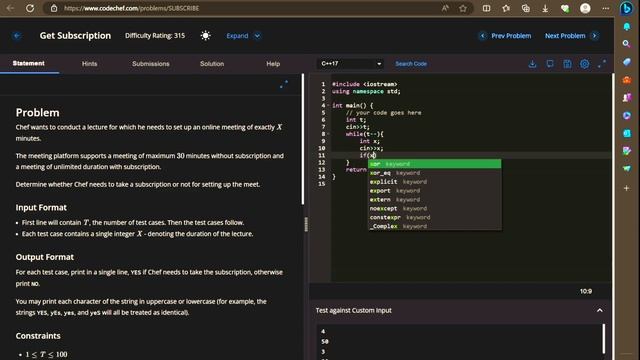Expand the problem statement panel to fullscreen
640x360 pixels.
pos(284,84)
